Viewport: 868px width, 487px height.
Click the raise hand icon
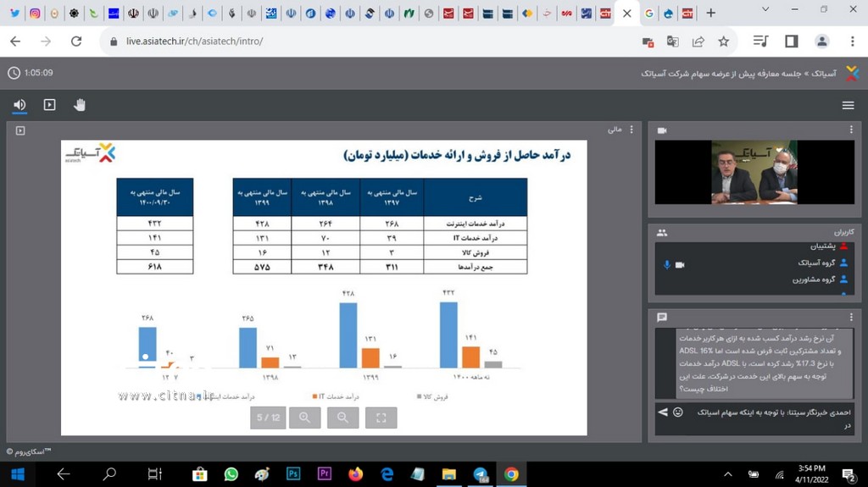(80, 105)
